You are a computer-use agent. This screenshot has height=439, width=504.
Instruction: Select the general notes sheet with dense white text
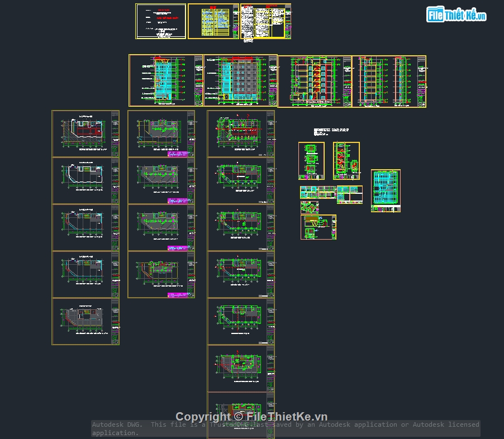pos(266,21)
